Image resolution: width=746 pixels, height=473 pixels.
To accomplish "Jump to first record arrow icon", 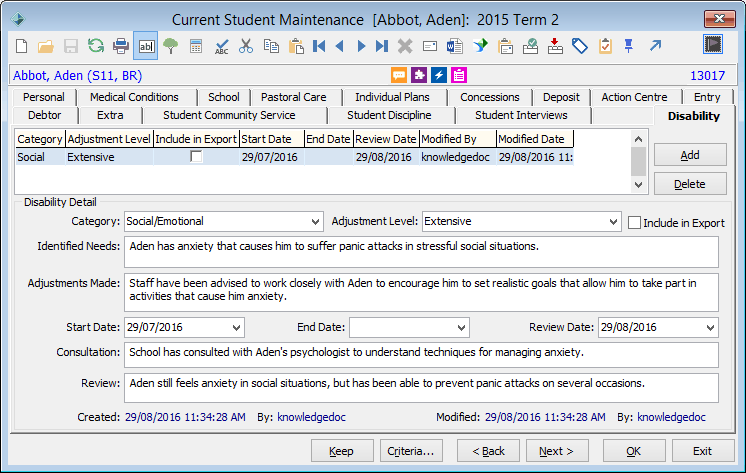I will click(x=319, y=46).
